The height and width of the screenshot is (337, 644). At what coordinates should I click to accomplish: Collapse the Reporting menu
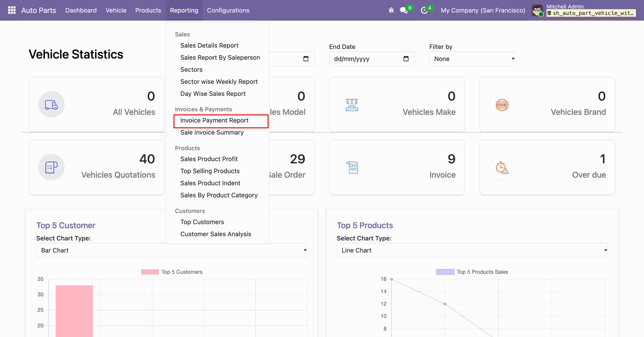(184, 10)
